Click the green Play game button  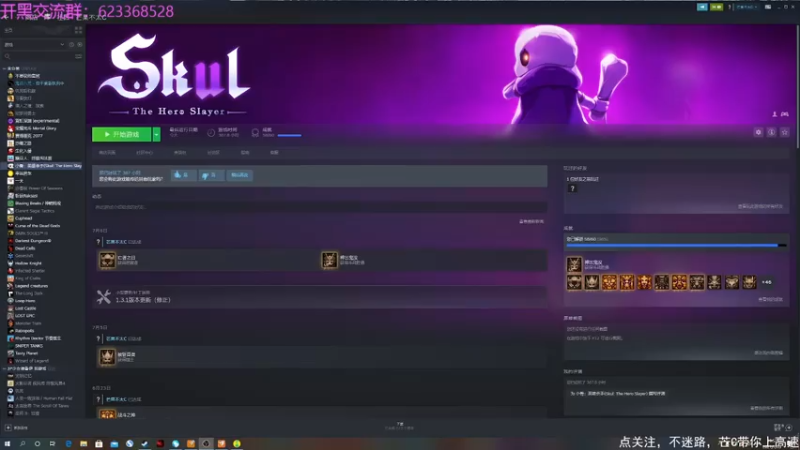pyautogui.click(x=121, y=134)
